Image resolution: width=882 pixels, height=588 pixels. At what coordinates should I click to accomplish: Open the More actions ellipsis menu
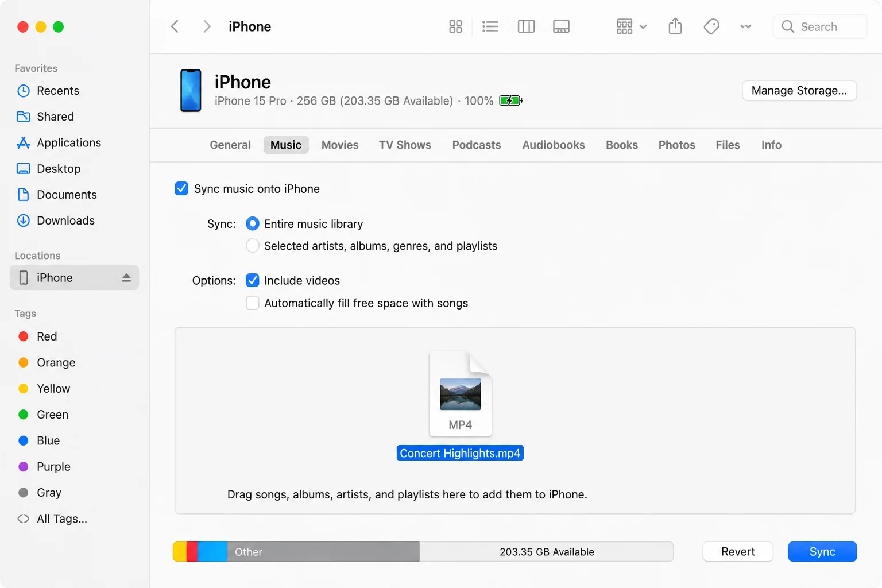(745, 26)
